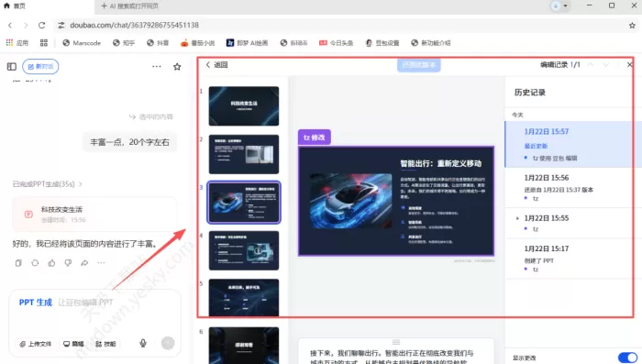
Task: Select slide 6 thumbnail
Action: click(244, 345)
